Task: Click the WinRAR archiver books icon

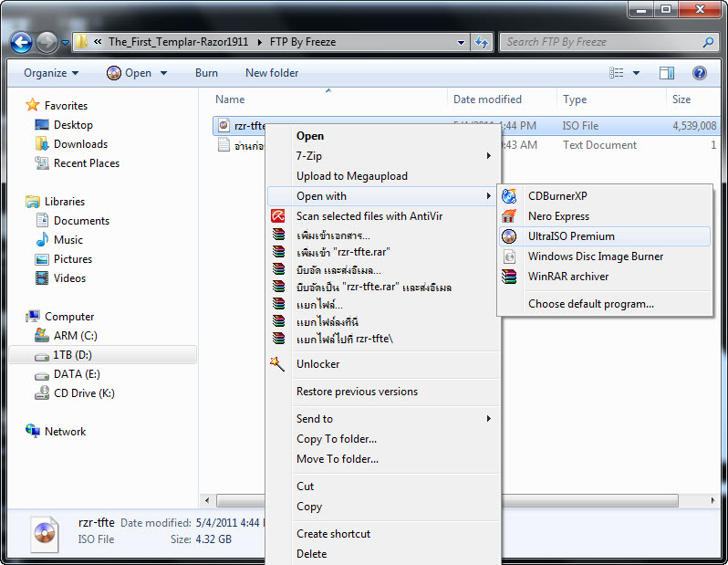Action: [x=509, y=277]
